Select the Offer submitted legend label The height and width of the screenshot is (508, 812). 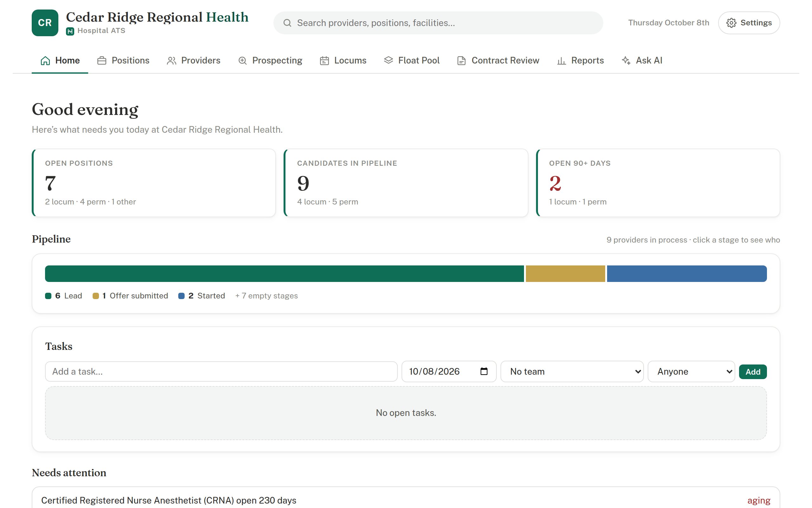click(139, 296)
